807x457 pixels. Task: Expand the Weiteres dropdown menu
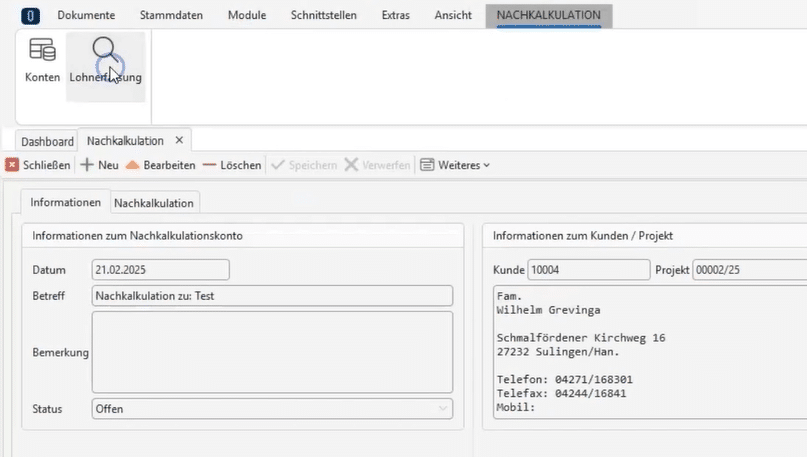tap(455, 165)
